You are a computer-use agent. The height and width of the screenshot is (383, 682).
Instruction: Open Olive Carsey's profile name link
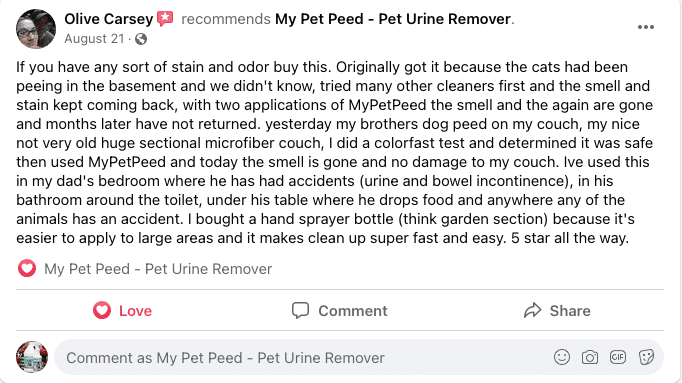[109, 19]
